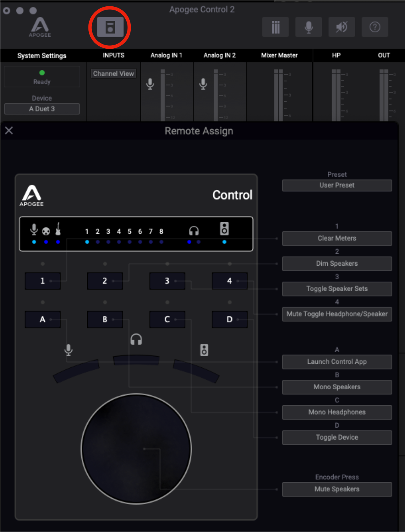
Task: Click the HP level meter
Action: [336, 95]
